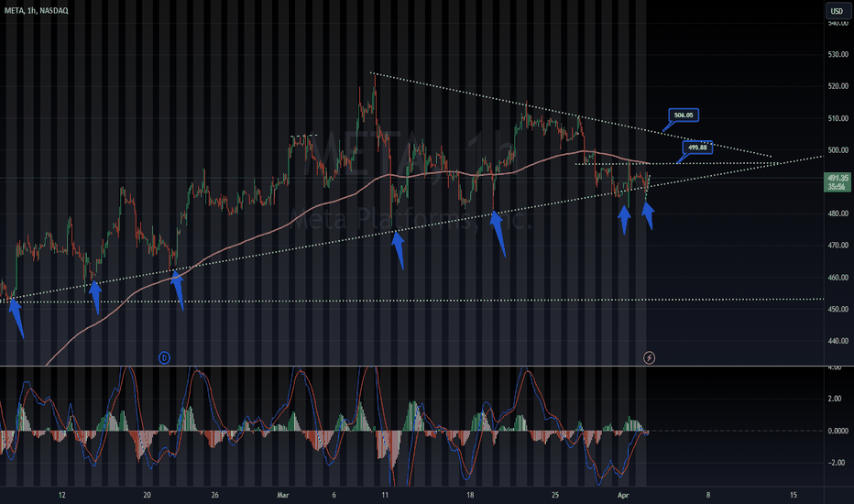Click the 'Mar' date on the time axis
Image resolution: width=854 pixels, height=504 pixels.
[x=282, y=495]
